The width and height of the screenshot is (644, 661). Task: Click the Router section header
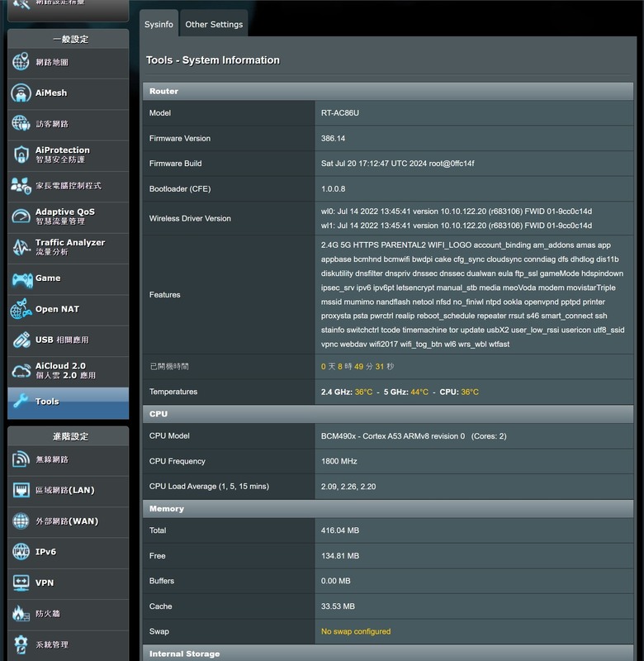[x=388, y=91]
